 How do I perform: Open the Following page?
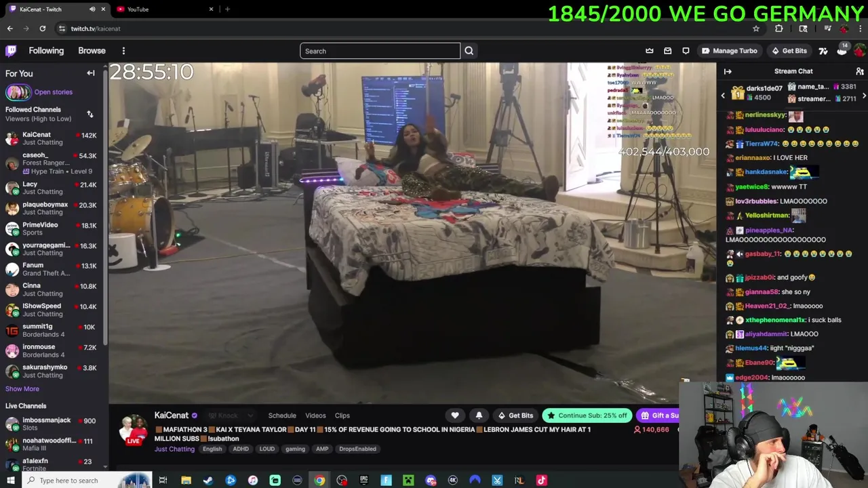46,51
